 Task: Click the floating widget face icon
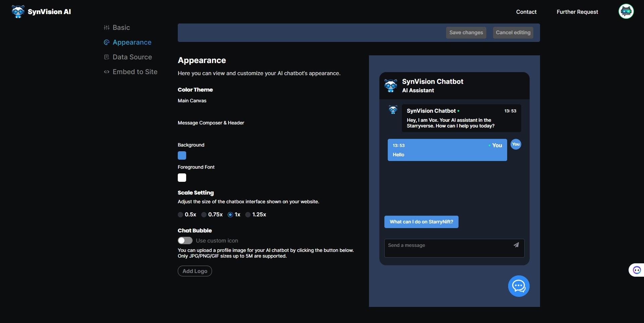(637, 270)
